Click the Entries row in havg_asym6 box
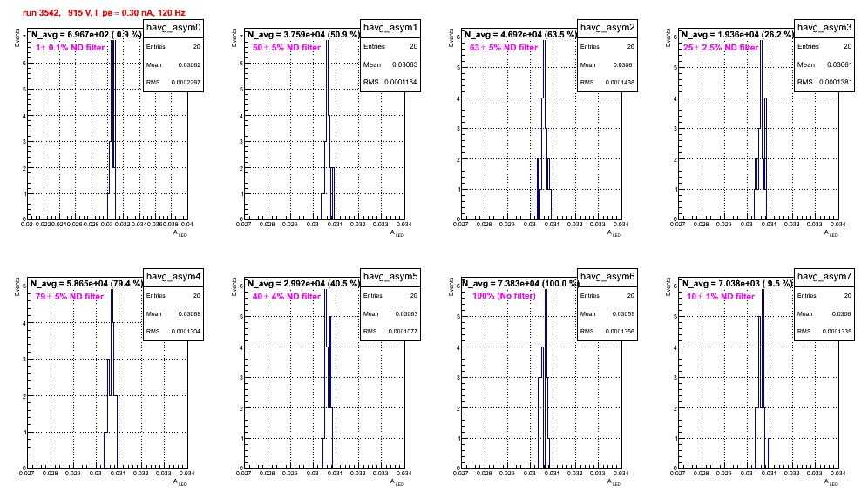The image size is (868, 498). click(x=607, y=296)
